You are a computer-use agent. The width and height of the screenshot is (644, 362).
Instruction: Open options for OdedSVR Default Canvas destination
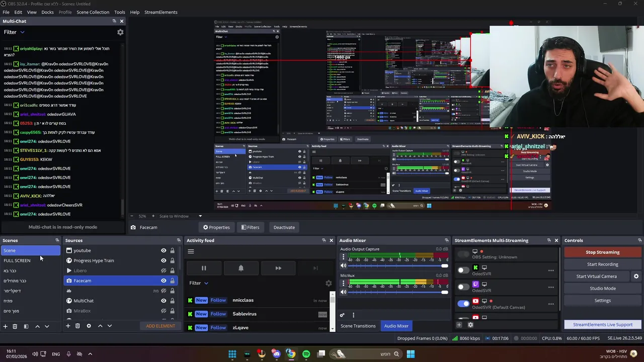(551, 304)
